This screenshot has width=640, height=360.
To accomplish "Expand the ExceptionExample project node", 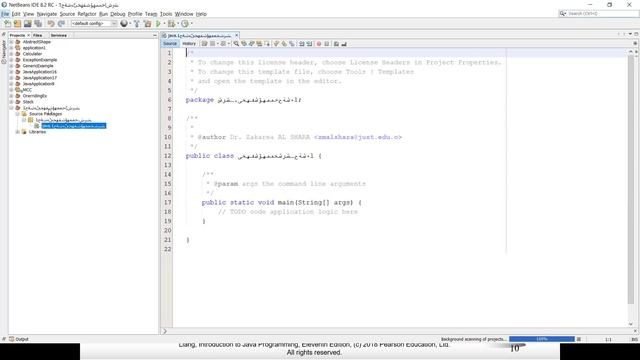I will (11, 60).
